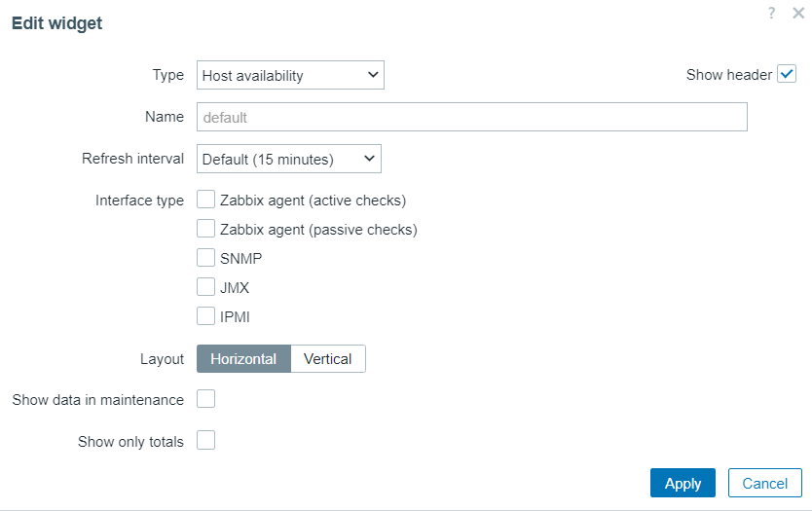Close the Edit widget dialog
Screen dimensions: 812x511
coord(798,13)
